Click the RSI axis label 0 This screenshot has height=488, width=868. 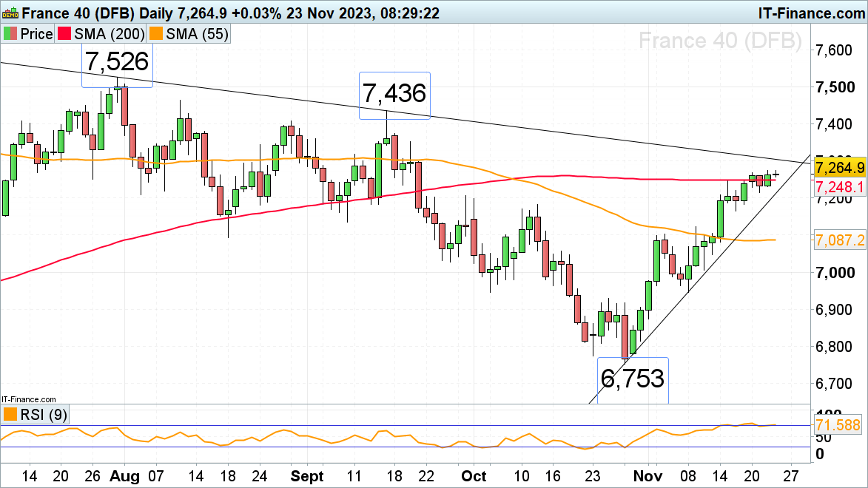820,454
